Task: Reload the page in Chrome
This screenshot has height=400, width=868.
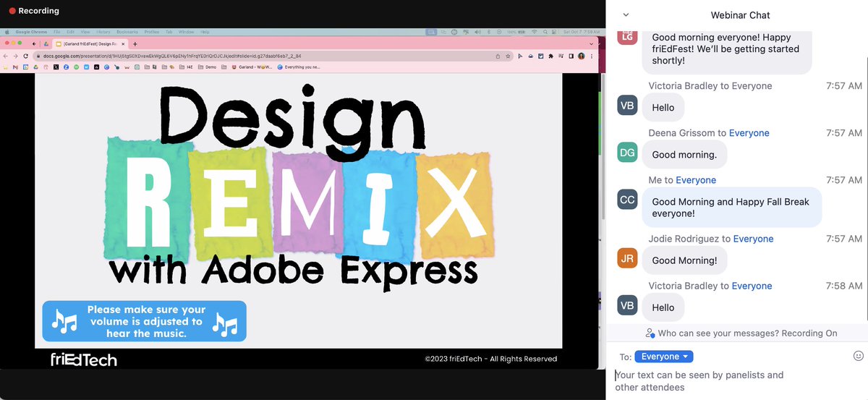Action: click(x=25, y=56)
